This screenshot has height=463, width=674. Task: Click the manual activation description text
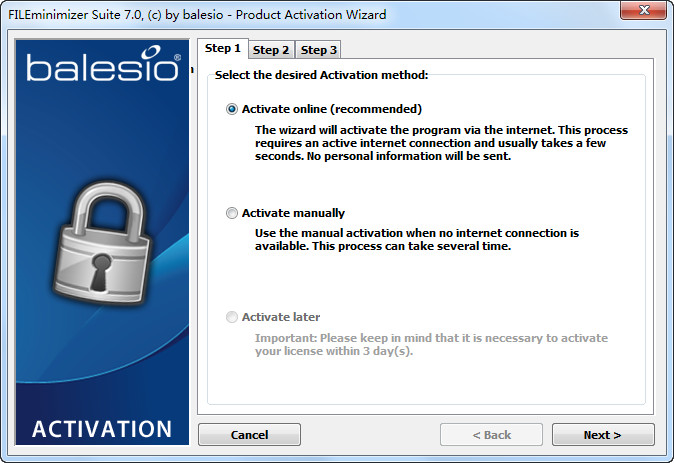tap(417, 240)
